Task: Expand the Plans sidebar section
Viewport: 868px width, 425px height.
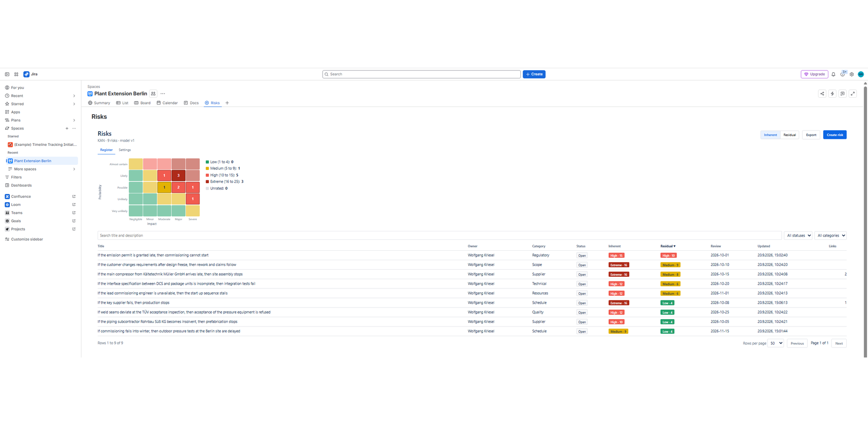Action: (74, 120)
